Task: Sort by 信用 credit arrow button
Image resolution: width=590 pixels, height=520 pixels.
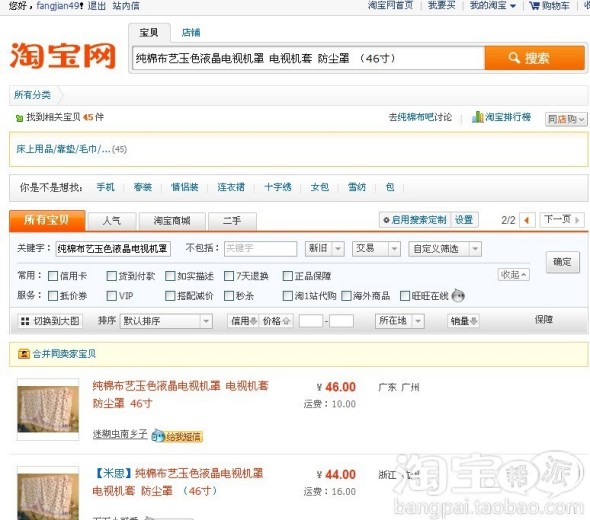Action: (x=243, y=321)
